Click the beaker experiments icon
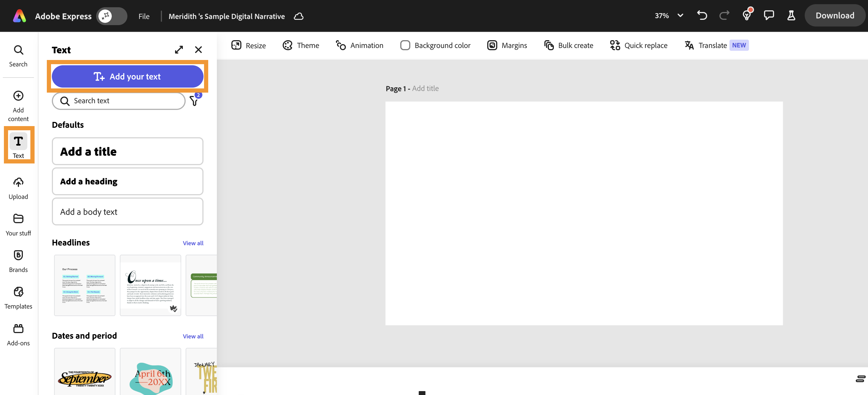868x395 pixels. [791, 16]
